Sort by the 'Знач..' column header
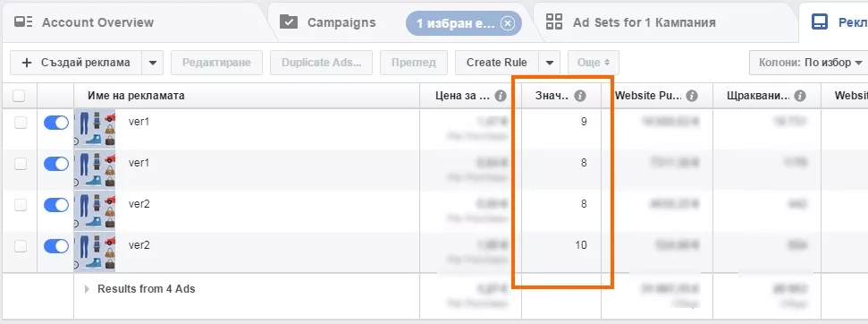The image size is (868, 324). tap(552, 96)
